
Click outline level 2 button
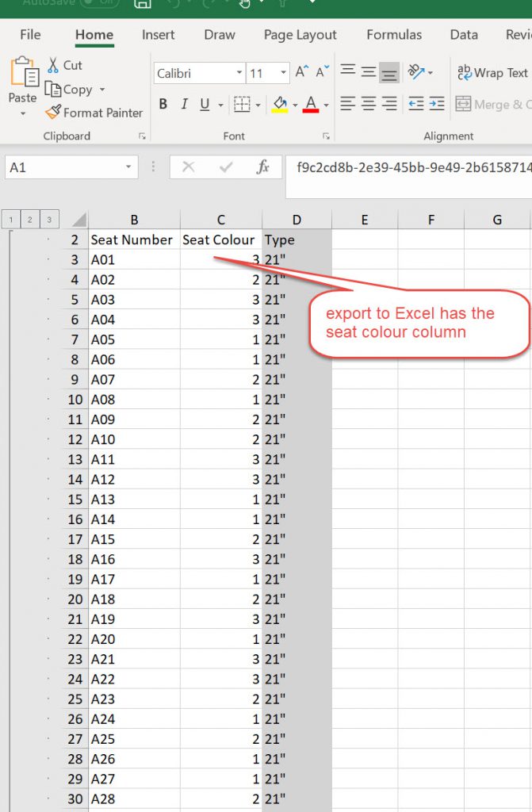point(30,220)
